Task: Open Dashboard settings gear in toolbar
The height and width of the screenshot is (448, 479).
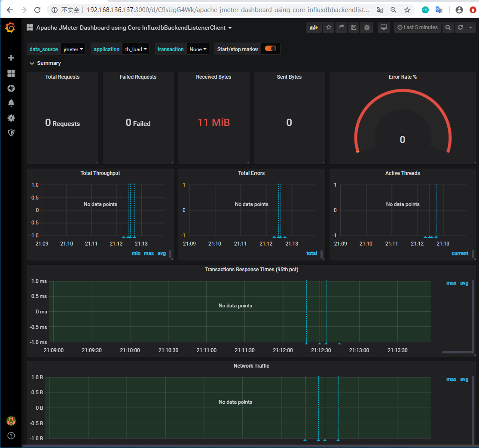Action: 366,28
